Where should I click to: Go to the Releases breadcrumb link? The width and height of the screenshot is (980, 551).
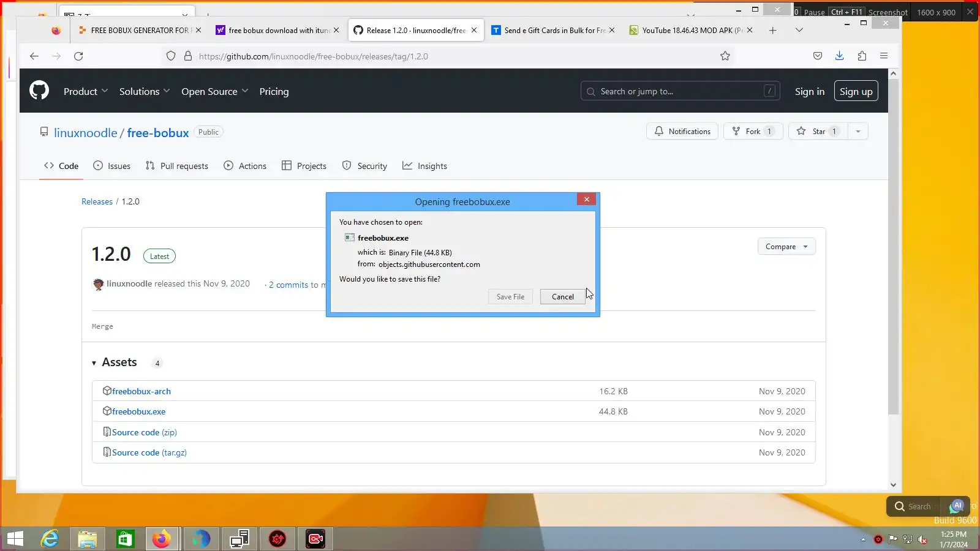97,201
